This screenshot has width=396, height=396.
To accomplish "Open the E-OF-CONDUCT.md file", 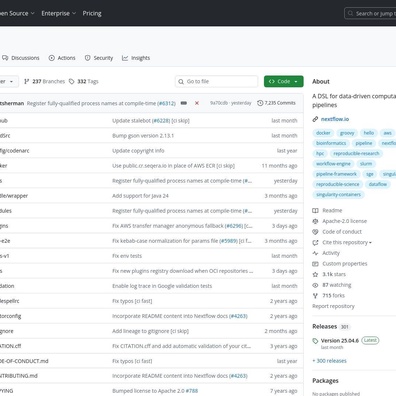I will 24,361.
